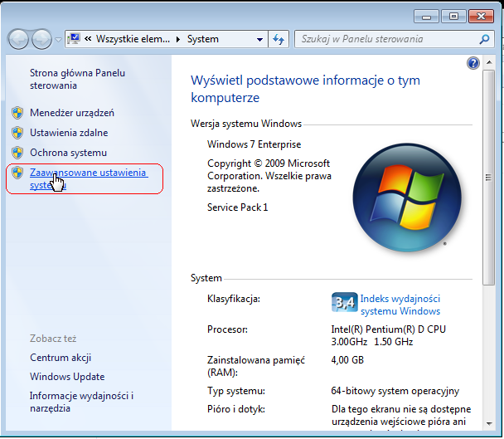Maximize the System window
This screenshot has height=439, width=504.
click(x=453, y=16)
